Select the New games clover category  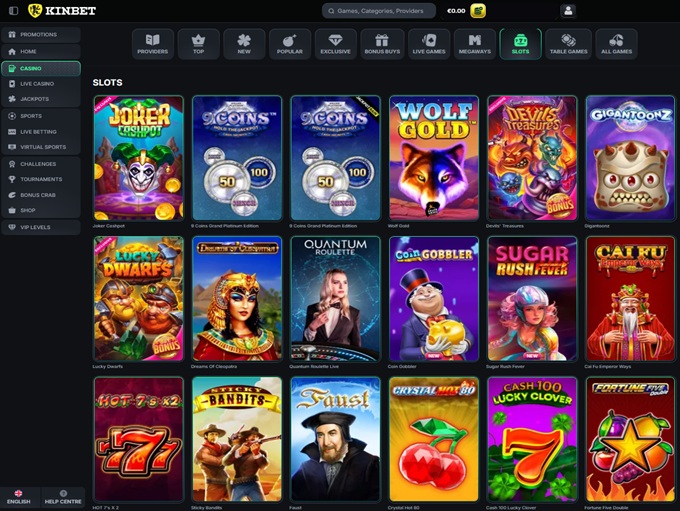coord(244,43)
